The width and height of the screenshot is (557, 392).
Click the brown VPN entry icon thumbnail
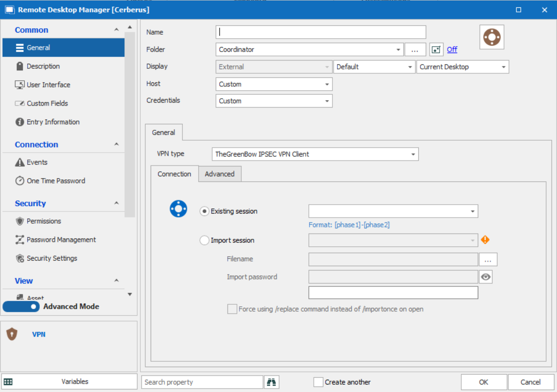pos(492,37)
